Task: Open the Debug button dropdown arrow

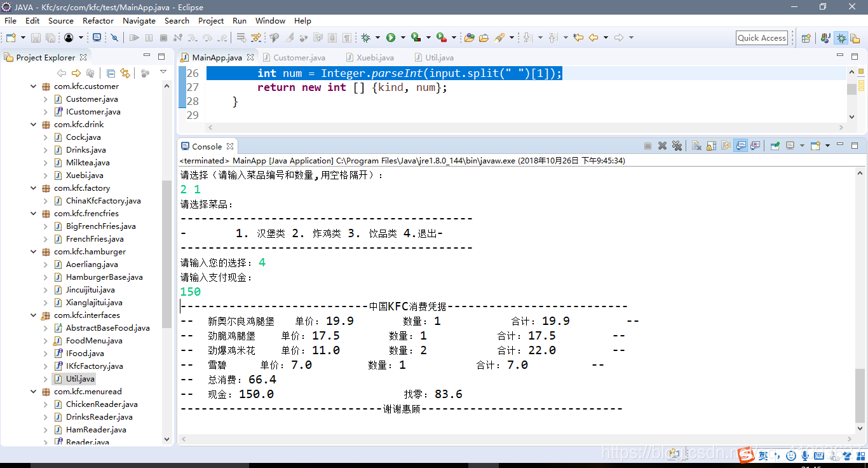Action: [377, 38]
